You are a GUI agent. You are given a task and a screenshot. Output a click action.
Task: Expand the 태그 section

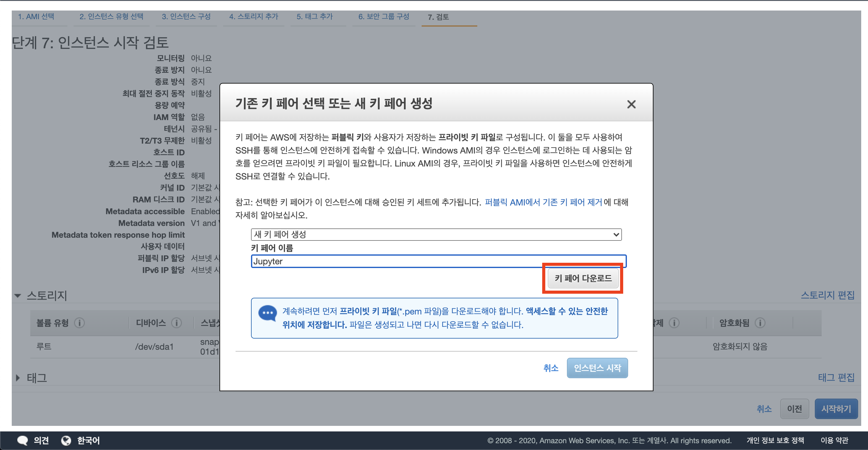(x=18, y=378)
